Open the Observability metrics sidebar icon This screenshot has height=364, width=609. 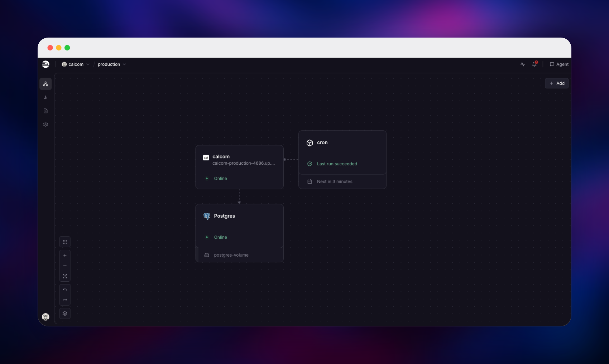click(x=45, y=97)
